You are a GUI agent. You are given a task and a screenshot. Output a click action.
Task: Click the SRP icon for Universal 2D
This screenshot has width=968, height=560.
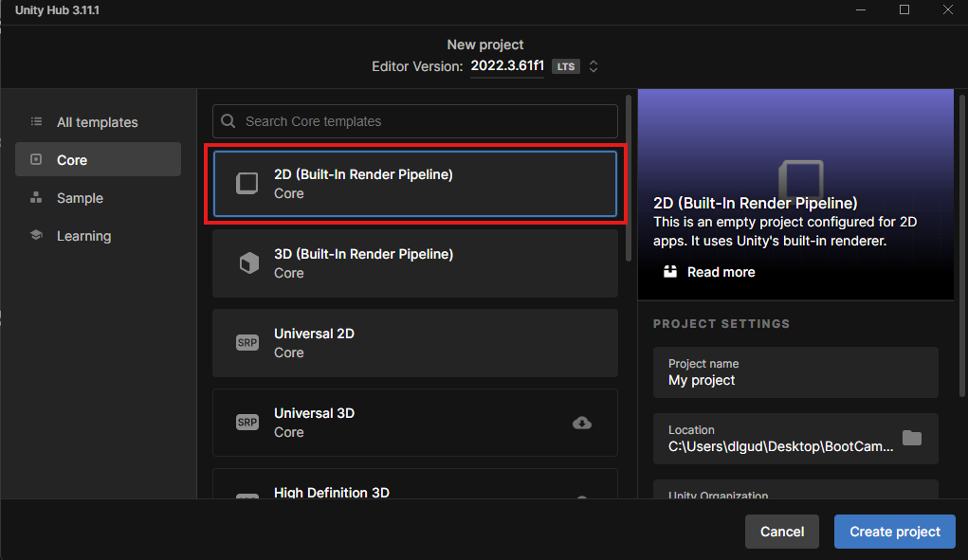pos(247,342)
